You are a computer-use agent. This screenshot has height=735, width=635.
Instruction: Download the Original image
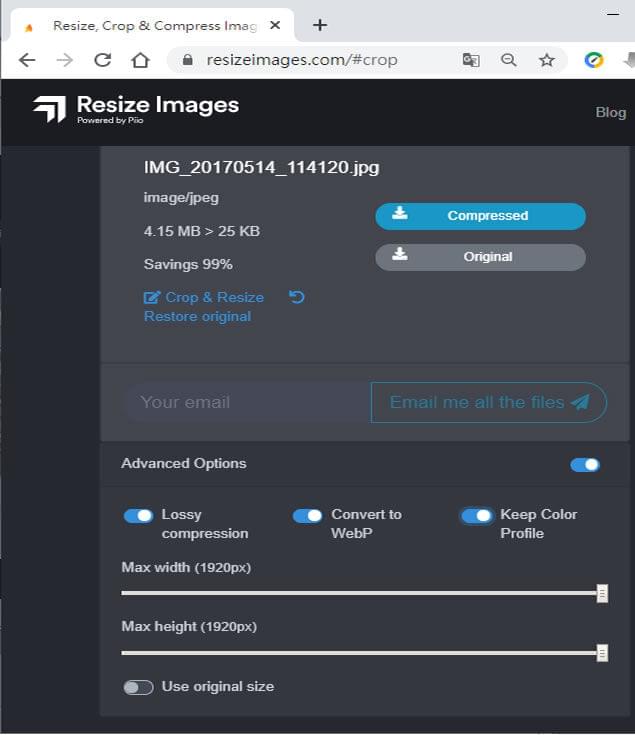point(480,257)
